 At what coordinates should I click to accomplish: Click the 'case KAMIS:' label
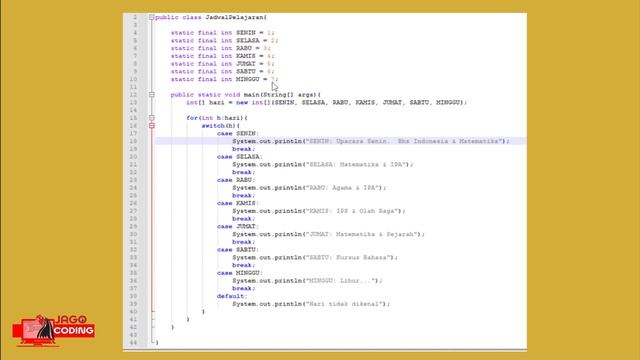(x=238, y=203)
